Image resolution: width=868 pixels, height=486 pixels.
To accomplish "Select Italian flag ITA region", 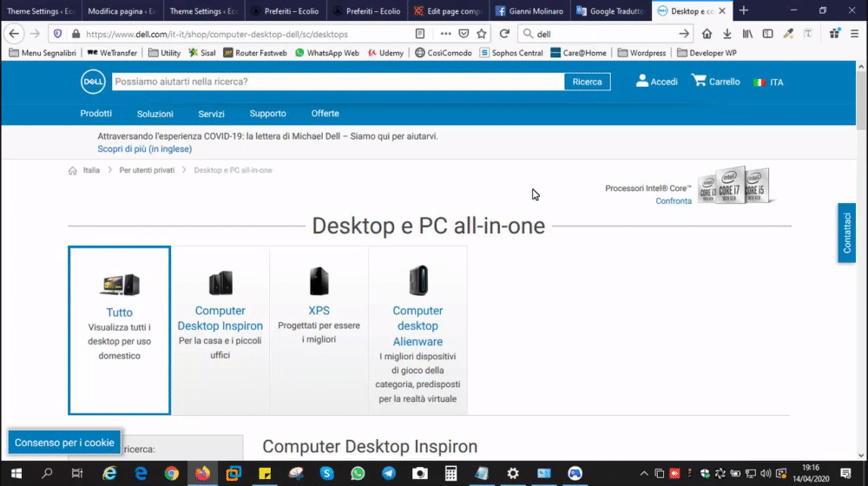I will (x=768, y=82).
